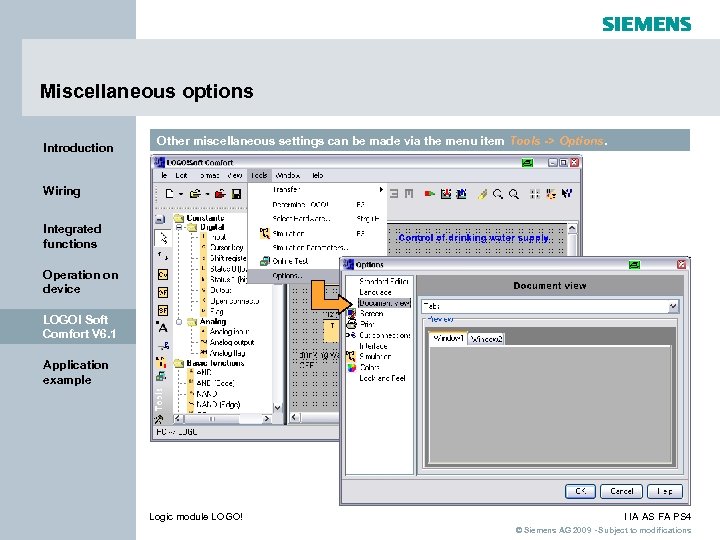Click the Open folder icon in toolbar
Image resolution: width=720 pixels, height=540 pixels.
pos(196,194)
